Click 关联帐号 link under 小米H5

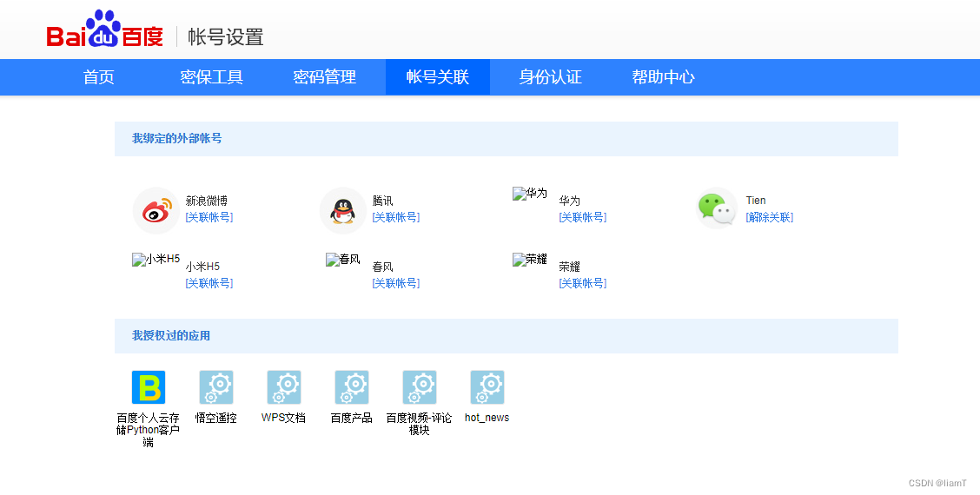[209, 283]
